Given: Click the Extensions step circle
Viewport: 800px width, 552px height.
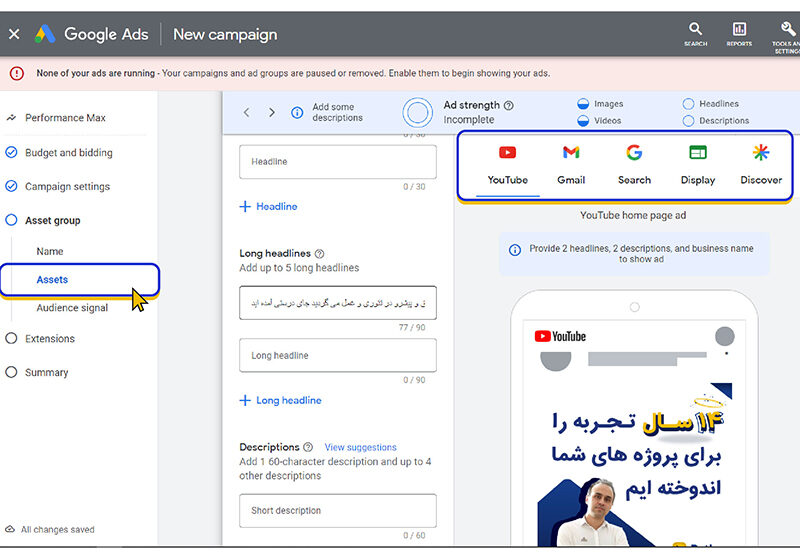Looking at the screenshot, I should pos(11,338).
